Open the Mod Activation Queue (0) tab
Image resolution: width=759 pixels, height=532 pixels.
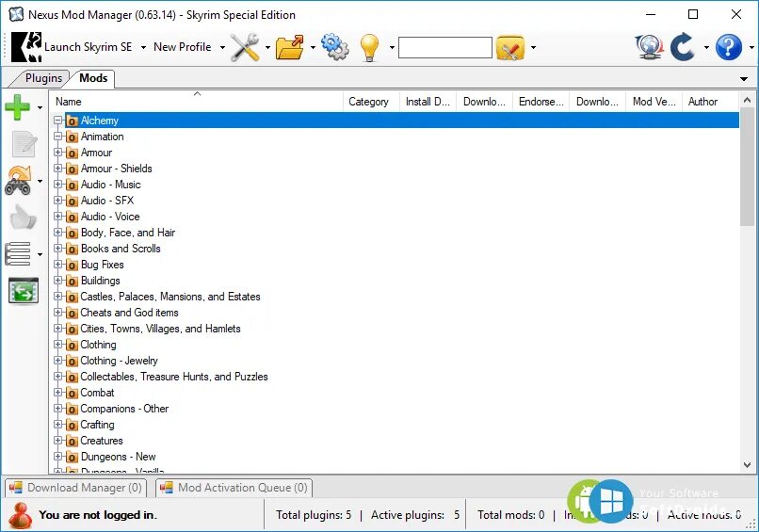click(234, 488)
